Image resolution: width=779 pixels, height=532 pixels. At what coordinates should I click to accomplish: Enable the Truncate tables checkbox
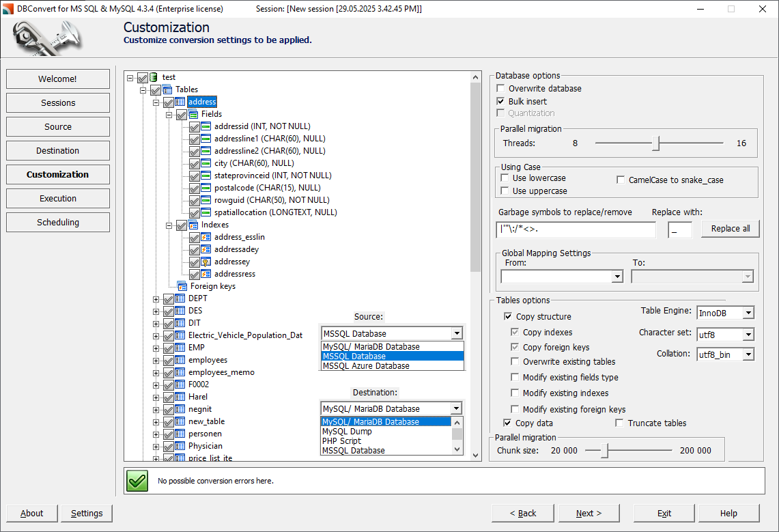(619, 423)
